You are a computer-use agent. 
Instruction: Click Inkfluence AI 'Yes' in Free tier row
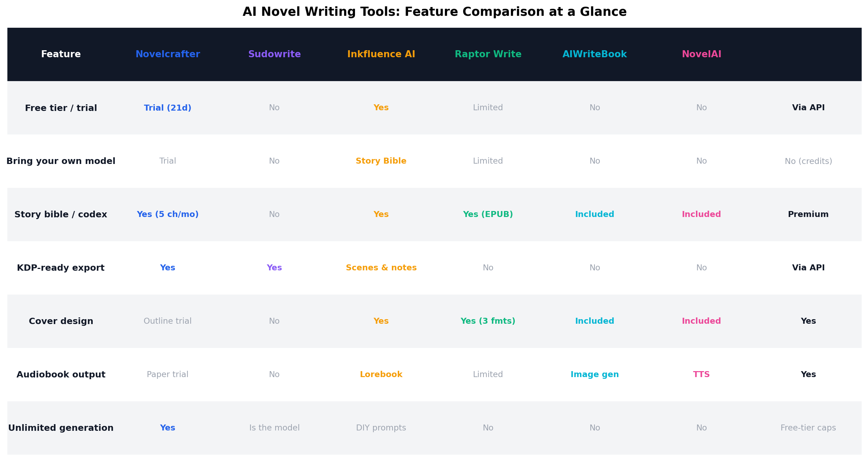coord(381,108)
